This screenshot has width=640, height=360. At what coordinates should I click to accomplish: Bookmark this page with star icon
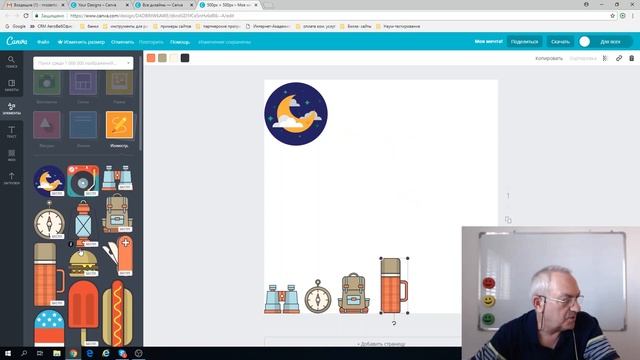(612, 16)
